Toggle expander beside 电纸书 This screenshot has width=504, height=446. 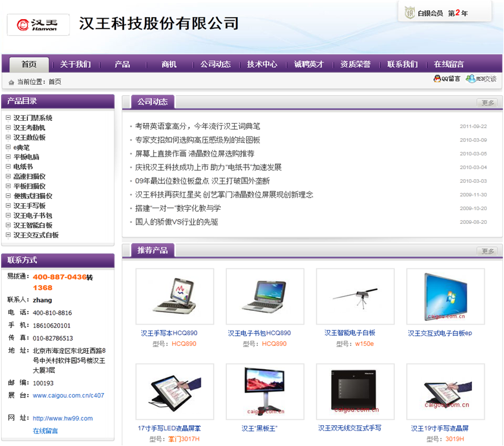[x=8, y=167]
